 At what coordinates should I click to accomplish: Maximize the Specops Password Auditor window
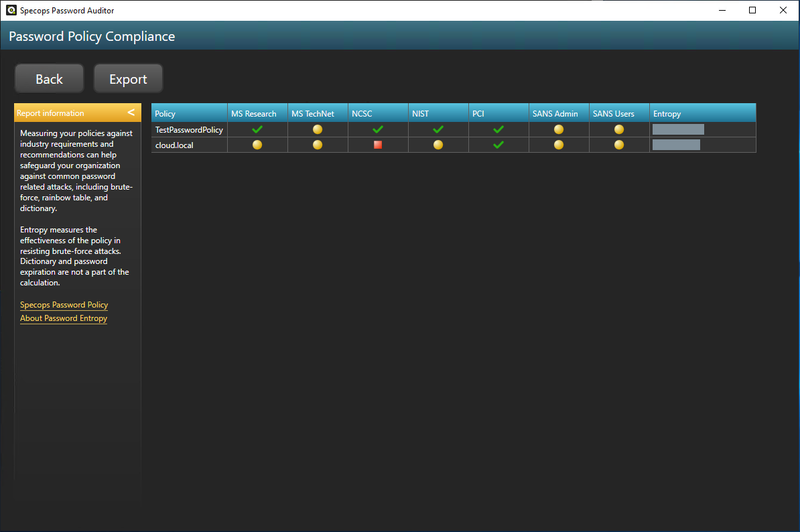click(x=752, y=10)
